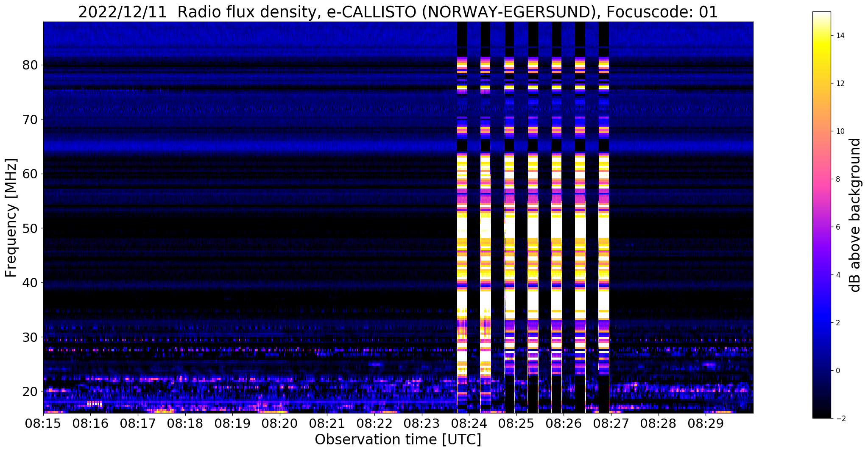Image resolution: width=868 pixels, height=452 pixels.
Task: Click the '14' colorbar tick label
Action: (x=840, y=36)
